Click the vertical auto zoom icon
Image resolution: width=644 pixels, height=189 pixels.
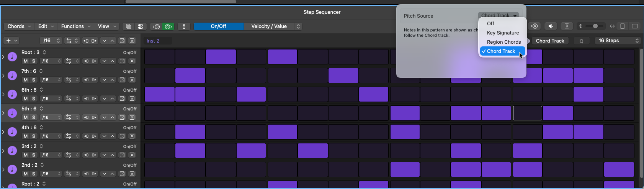[x=567, y=26]
